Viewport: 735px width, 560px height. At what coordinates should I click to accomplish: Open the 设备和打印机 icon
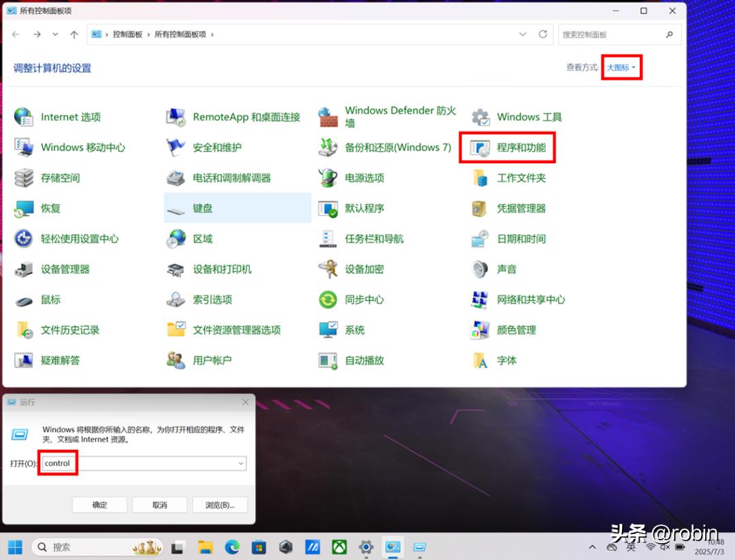[176, 269]
